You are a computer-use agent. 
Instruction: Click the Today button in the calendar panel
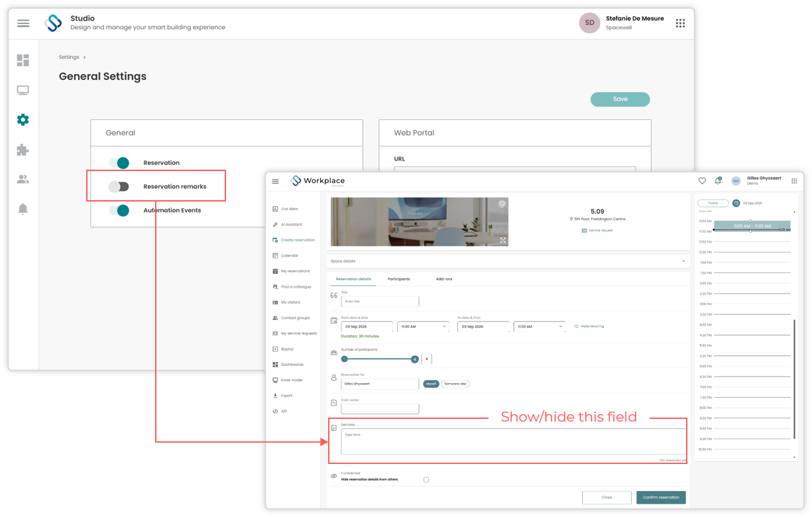tap(713, 203)
